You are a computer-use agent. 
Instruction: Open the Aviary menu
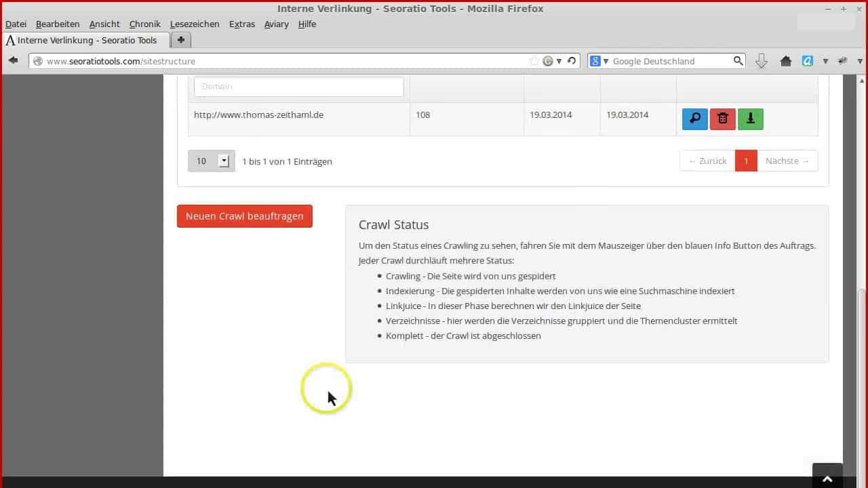[x=276, y=24]
